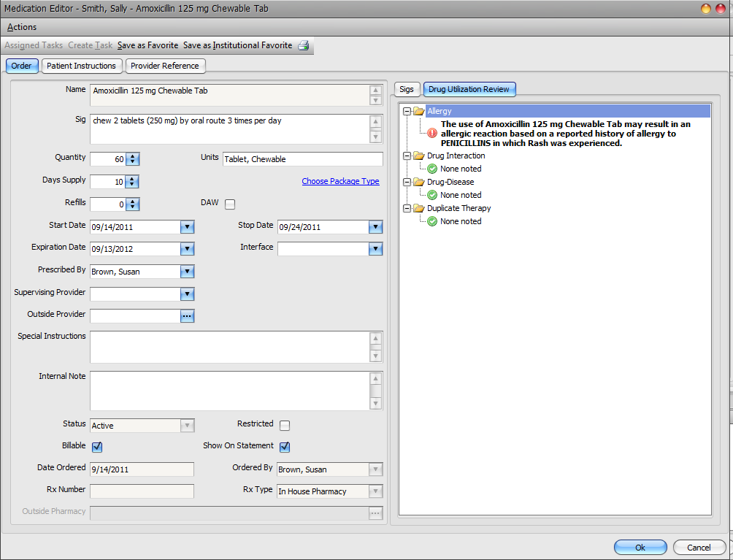Click the Internal Note scroll up arrow

pos(375,378)
